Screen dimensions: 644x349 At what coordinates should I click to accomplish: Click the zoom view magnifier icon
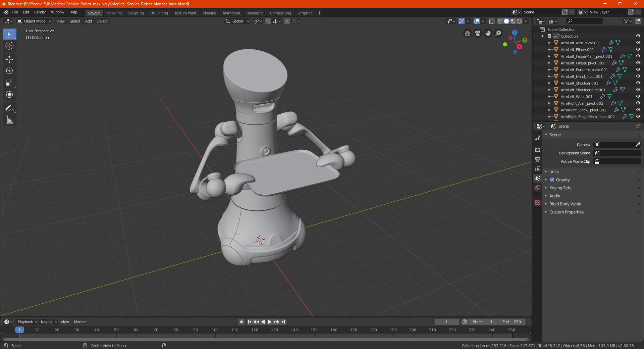[498, 33]
